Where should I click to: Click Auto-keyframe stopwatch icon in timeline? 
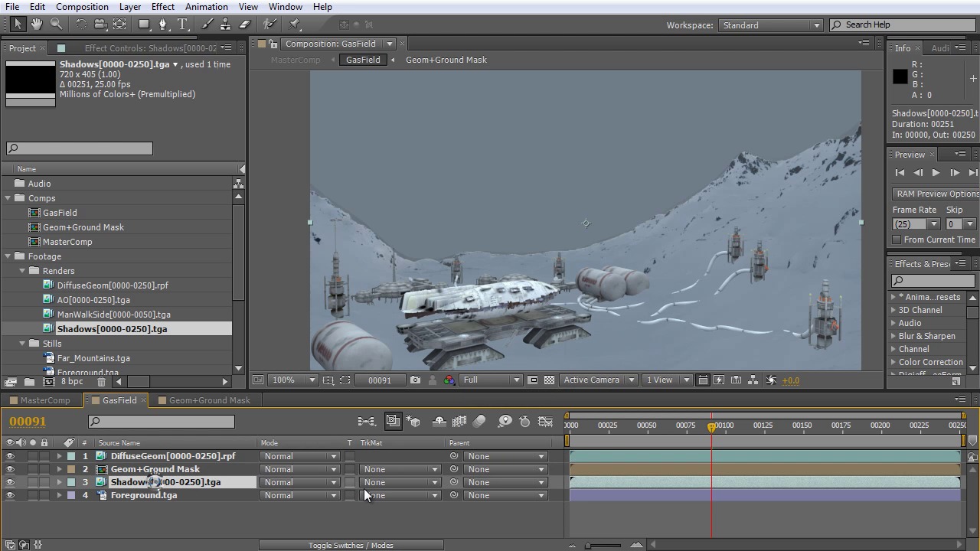pyautogui.click(x=525, y=421)
